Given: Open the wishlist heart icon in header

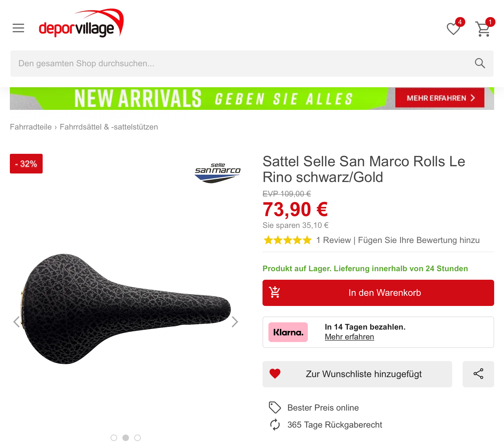Looking at the screenshot, I should click(x=453, y=29).
